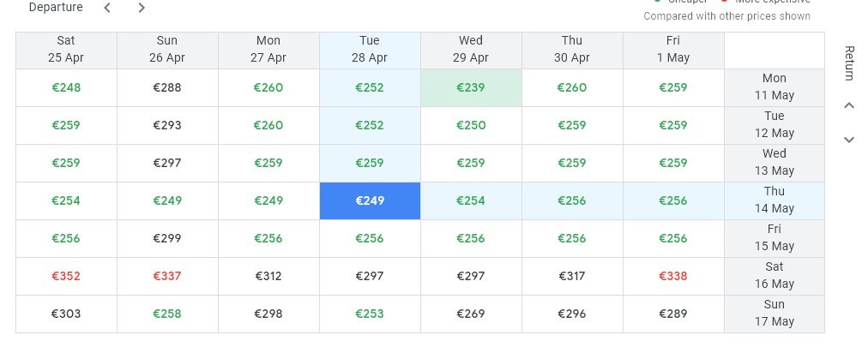Go to next departure dates
The image size is (868, 353).
[x=142, y=8]
